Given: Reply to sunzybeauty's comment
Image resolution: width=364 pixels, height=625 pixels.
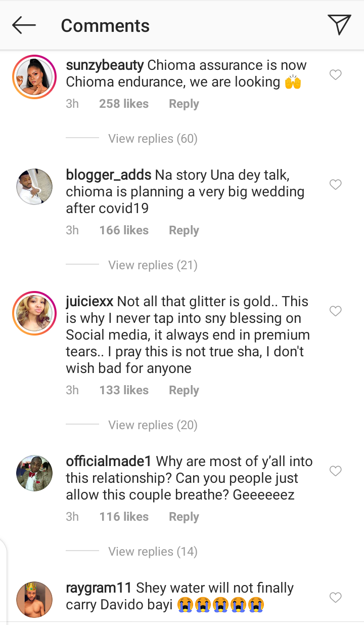Looking at the screenshot, I should click(x=184, y=104).
